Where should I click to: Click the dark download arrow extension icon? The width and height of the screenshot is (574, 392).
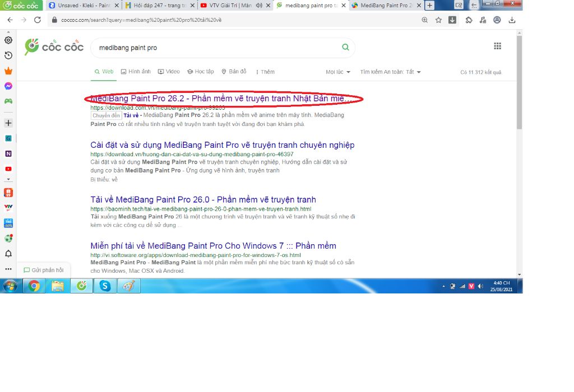tap(452, 20)
